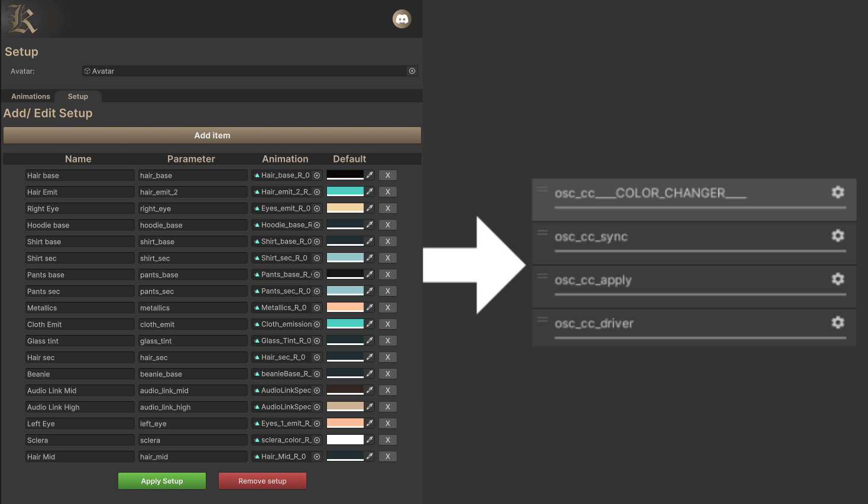Activate eyedropper for Audio Link High
Viewport: 868px width, 504px height.
tap(370, 407)
